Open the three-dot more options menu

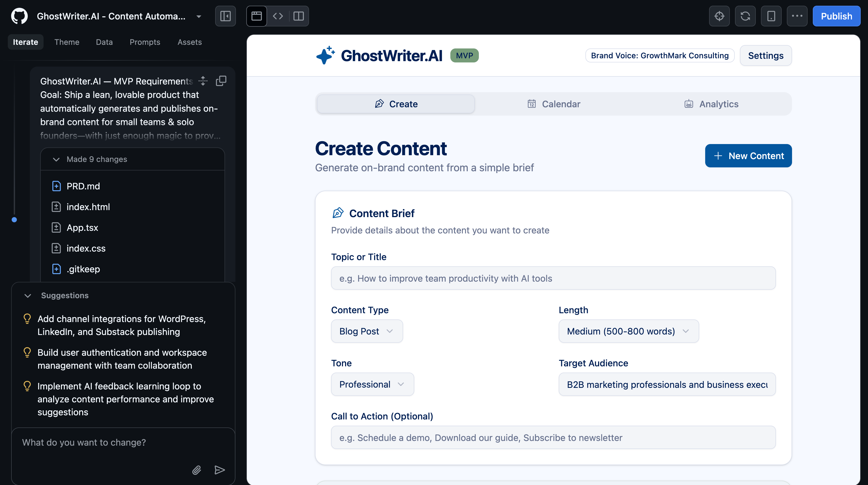(797, 16)
